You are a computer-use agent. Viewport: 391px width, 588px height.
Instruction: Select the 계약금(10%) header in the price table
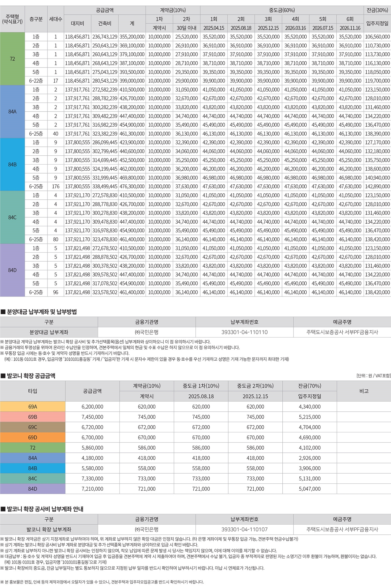point(173,10)
